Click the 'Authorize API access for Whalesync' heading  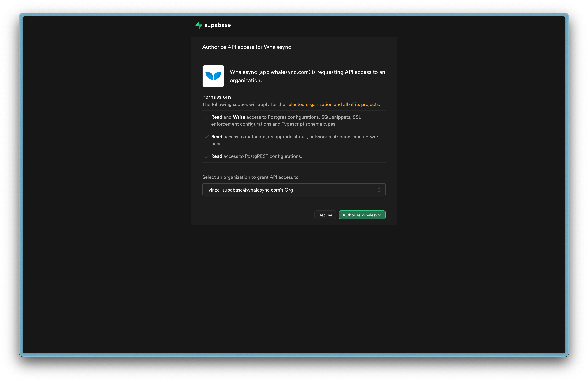coord(247,47)
